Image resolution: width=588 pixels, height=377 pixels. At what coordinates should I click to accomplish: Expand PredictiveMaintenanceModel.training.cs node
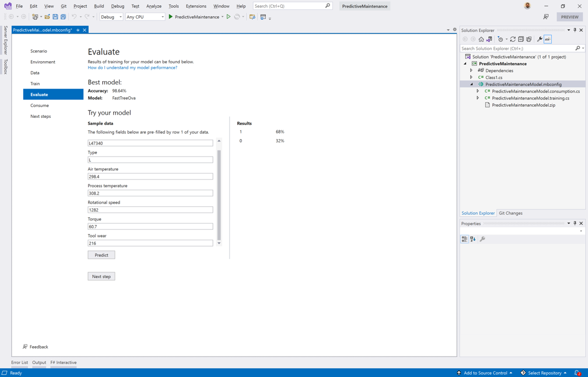click(x=478, y=98)
